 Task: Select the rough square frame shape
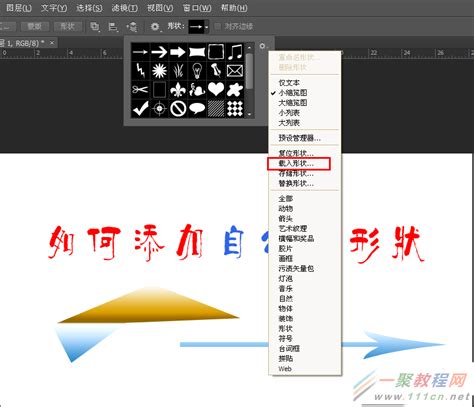[216, 52]
